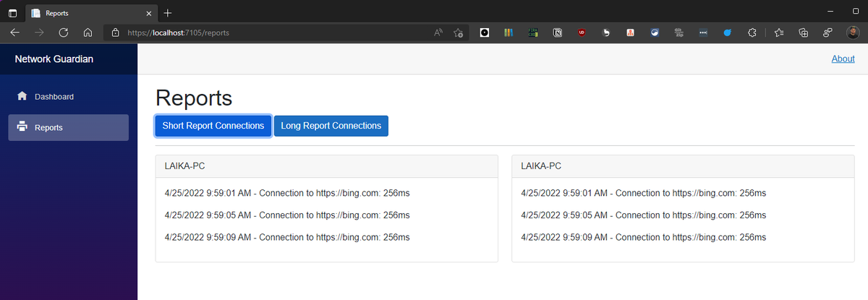
Task: Open the tab actions menu icon
Action: [12, 13]
